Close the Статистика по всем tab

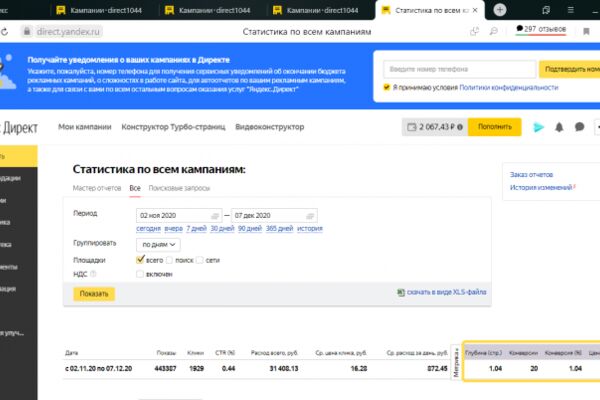click(x=475, y=10)
